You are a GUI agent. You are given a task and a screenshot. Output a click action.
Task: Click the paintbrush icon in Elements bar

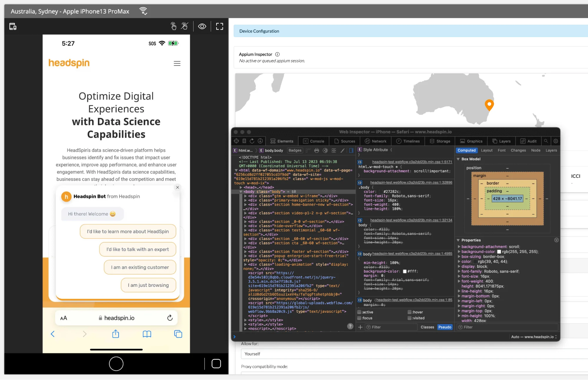[x=342, y=151]
